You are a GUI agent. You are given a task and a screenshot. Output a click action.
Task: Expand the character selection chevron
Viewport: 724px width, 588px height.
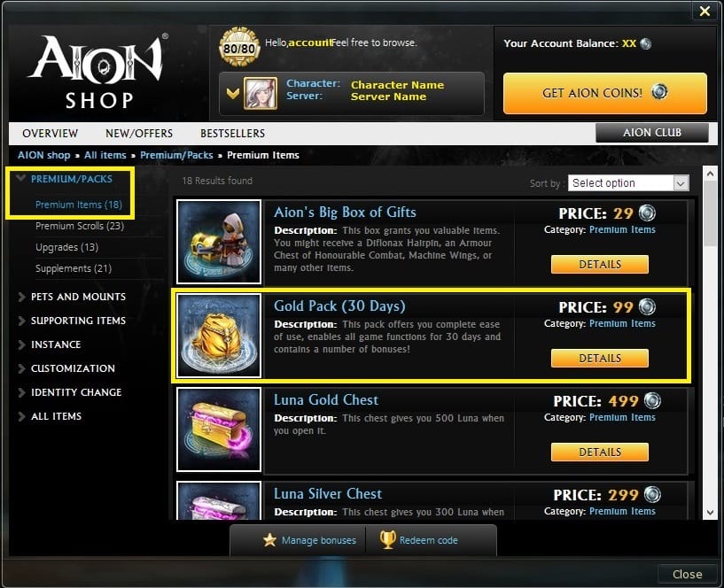(233, 94)
